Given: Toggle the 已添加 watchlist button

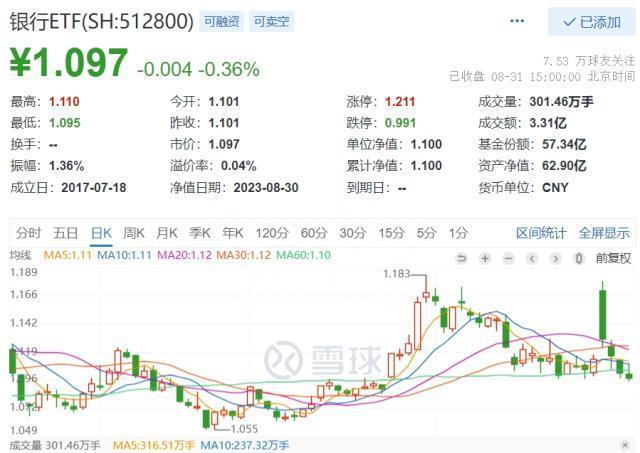Looking at the screenshot, I should [591, 21].
